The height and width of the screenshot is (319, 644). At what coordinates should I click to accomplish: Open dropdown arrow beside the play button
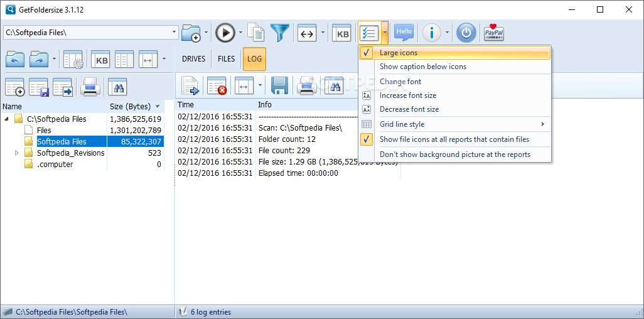point(240,33)
